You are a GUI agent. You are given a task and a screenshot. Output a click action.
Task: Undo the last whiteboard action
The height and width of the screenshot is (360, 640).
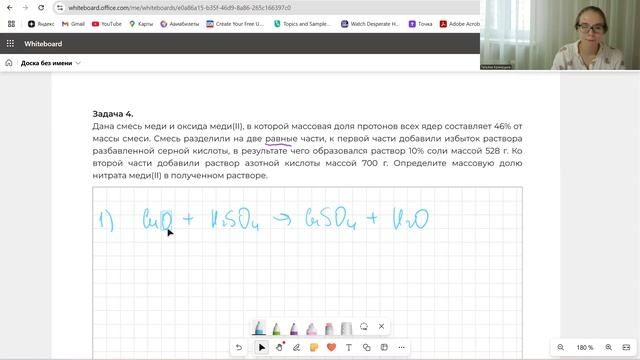point(239,347)
